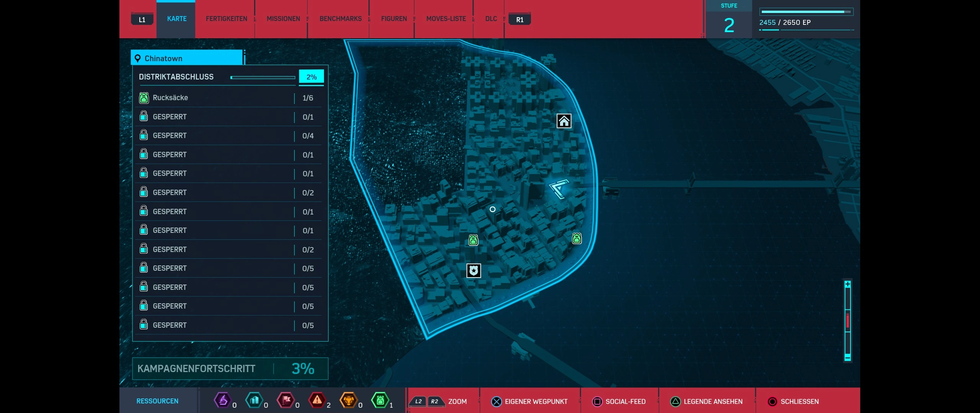This screenshot has height=413, width=980.
Task: Click the red zoom level handle
Action: [848, 320]
